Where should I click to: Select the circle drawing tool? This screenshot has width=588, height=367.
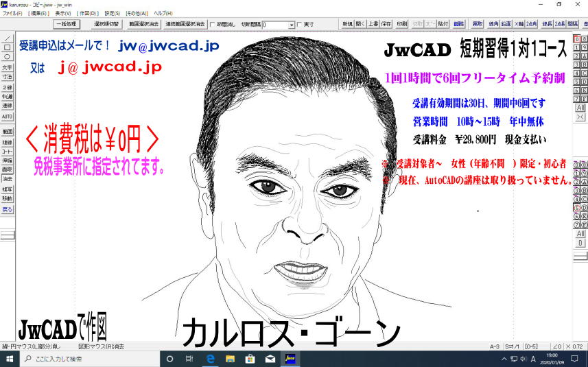tap(7, 57)
